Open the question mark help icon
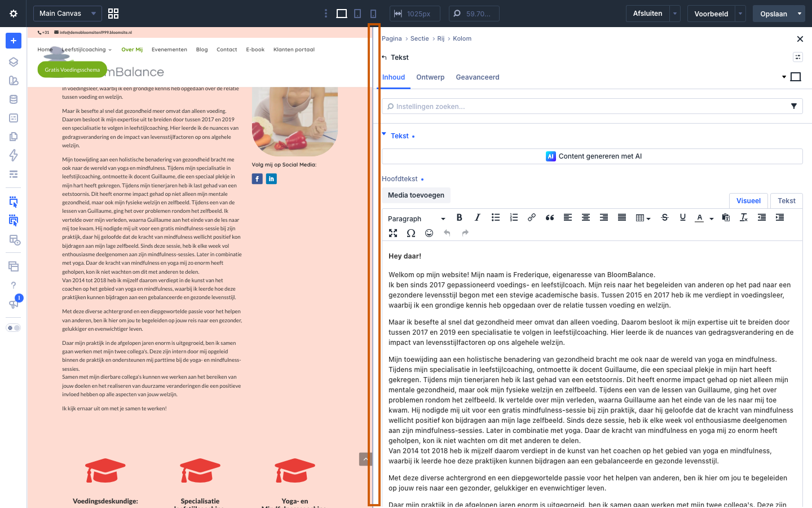Screen dimensions: 812x508 tap(14, 285)
